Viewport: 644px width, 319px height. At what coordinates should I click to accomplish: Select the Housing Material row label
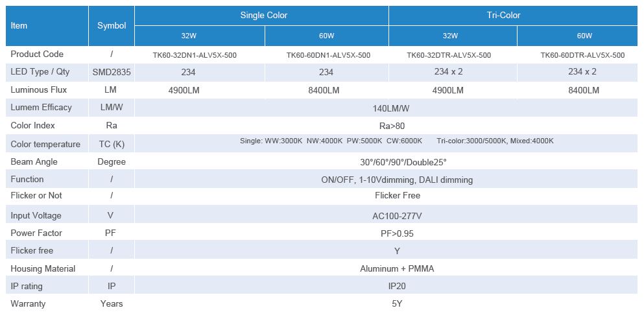click(x=43, y=268)
